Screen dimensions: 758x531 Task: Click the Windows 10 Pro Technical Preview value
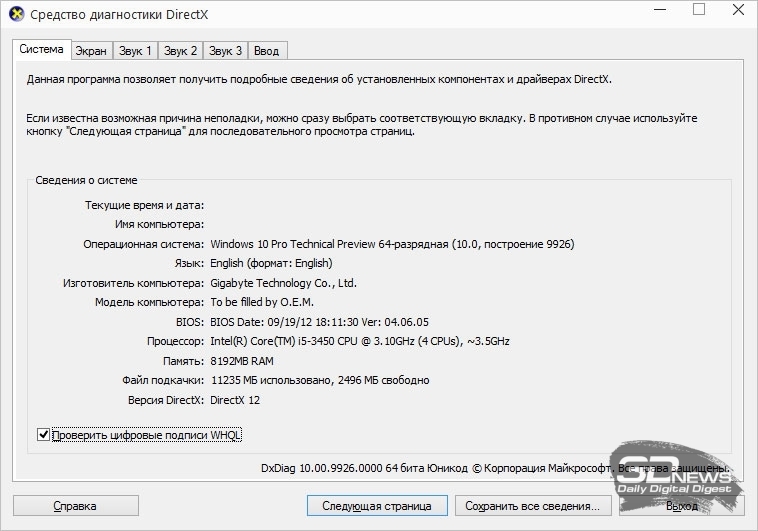point(392,244)
